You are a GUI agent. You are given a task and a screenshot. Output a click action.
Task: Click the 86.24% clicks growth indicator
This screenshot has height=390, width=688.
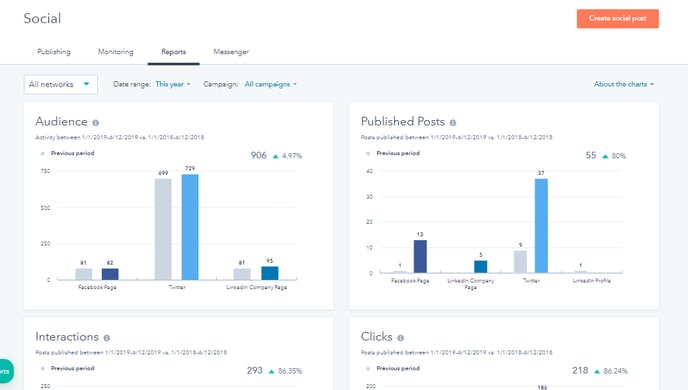pos(611,371)
